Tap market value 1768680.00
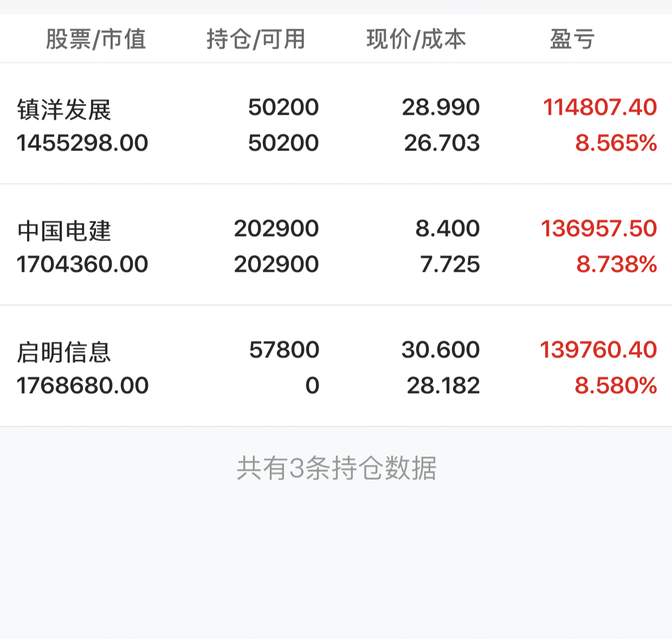 82,386
